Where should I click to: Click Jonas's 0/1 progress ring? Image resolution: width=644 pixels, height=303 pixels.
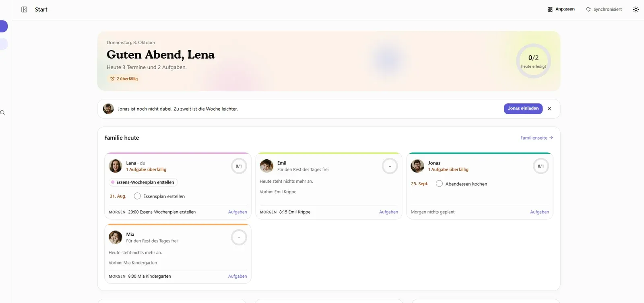[x=541, y=166]
